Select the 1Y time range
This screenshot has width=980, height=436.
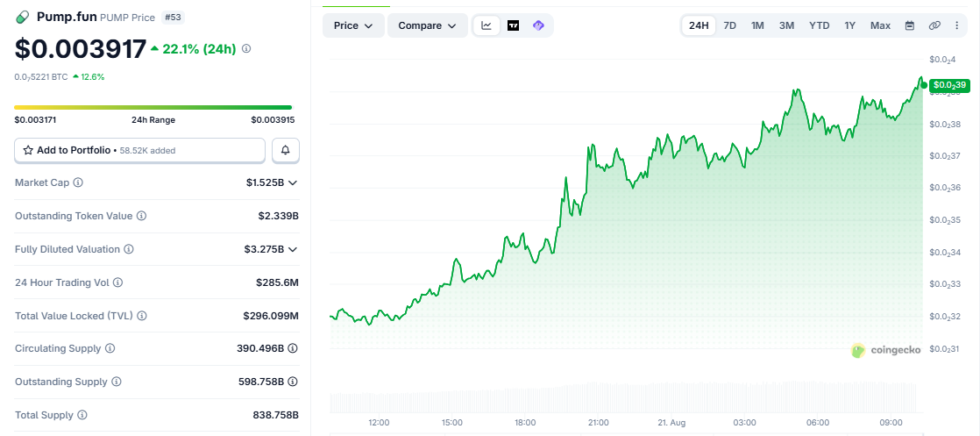click(x=850, y=25)
